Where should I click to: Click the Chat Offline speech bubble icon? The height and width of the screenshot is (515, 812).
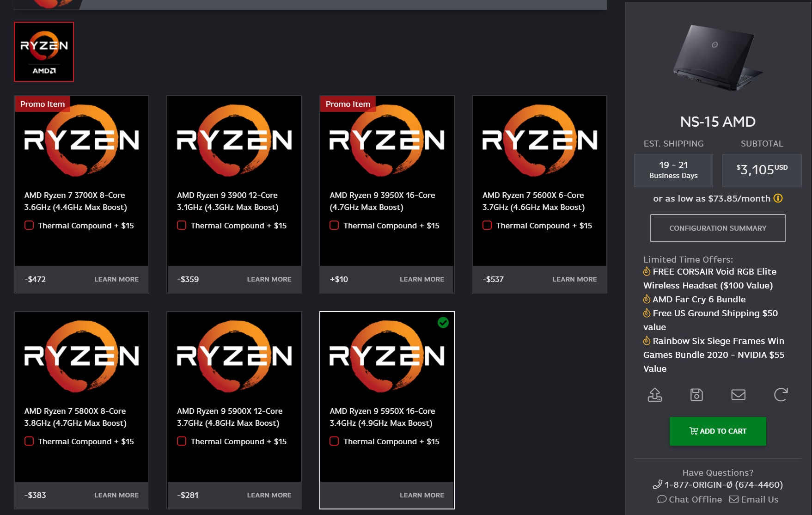[662, 499]
